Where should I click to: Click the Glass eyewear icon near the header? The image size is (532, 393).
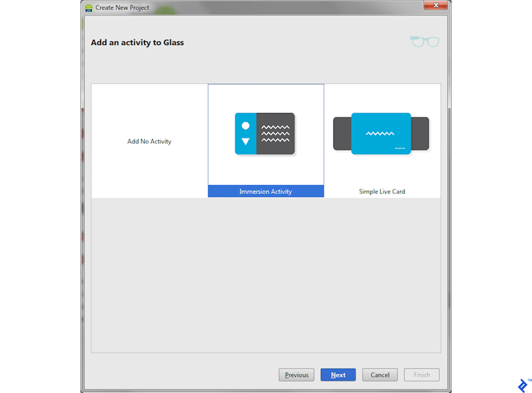coord(424,41)
